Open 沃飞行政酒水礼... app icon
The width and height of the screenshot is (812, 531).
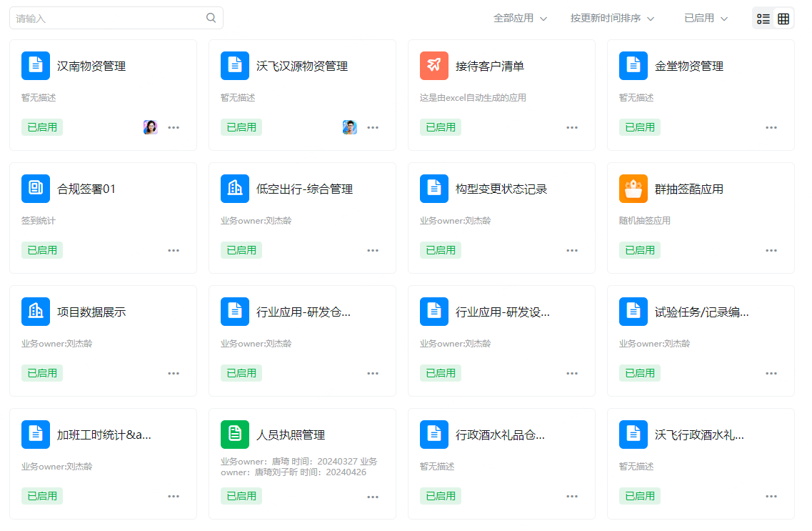coord(633,434)
